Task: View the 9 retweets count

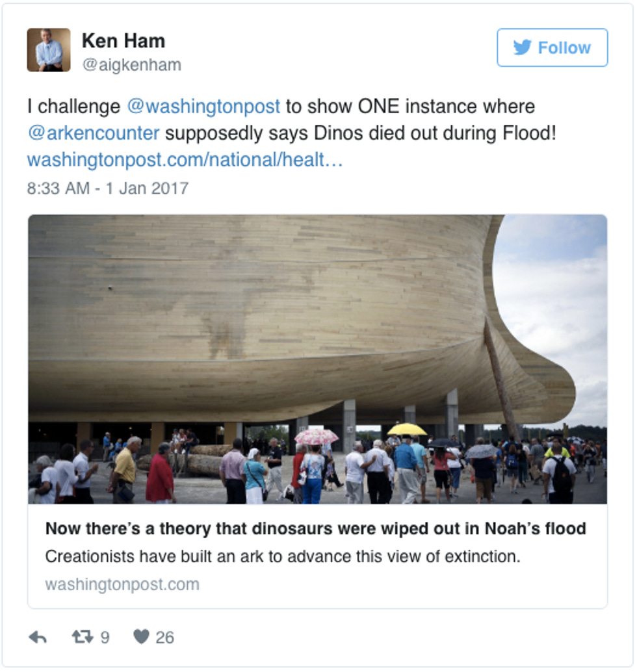Action: click(105, 638)
